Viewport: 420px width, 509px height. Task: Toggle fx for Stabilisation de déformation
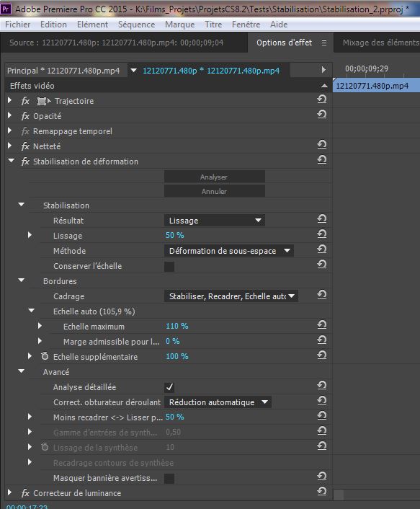pyautogui.click(x=25, y=161)
